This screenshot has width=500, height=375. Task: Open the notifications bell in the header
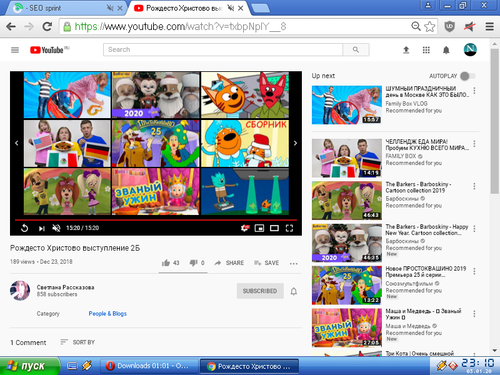point(446,50)
